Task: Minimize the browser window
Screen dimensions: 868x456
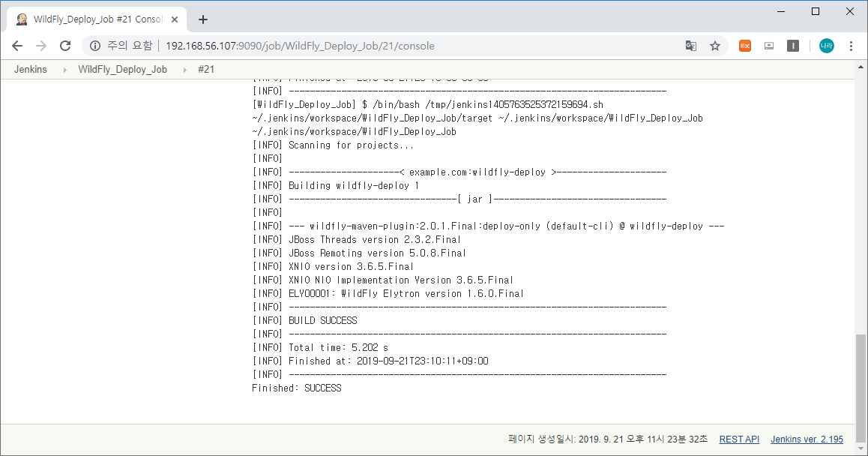Action: click(781, 11)
